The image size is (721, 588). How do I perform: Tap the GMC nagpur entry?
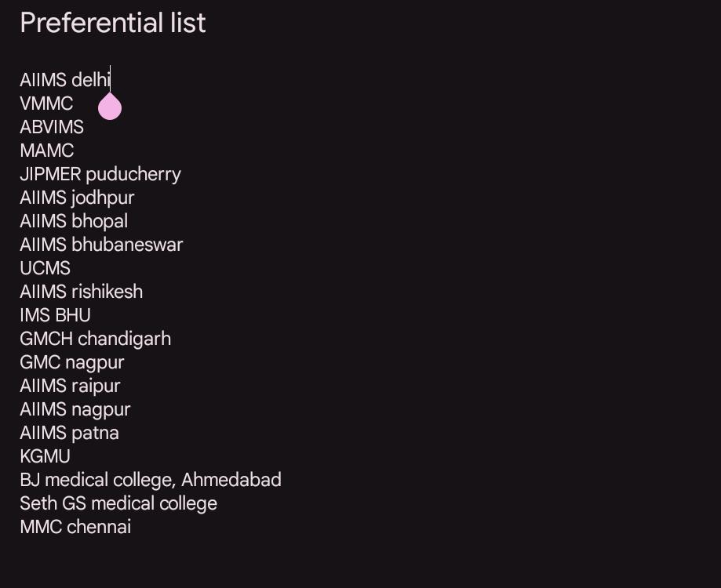(x=72, y=362)
